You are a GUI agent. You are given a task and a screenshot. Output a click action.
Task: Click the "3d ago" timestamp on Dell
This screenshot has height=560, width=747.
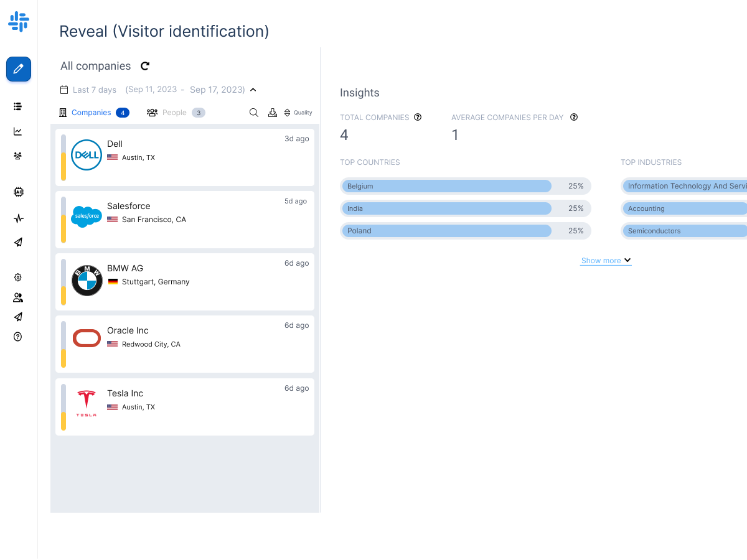click(x=297, y=139)
